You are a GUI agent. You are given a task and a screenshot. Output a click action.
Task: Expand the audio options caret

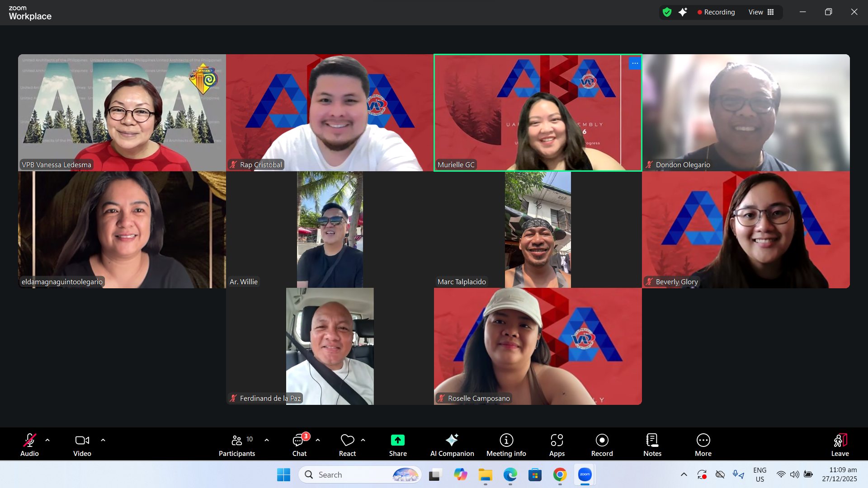[47, 440]
